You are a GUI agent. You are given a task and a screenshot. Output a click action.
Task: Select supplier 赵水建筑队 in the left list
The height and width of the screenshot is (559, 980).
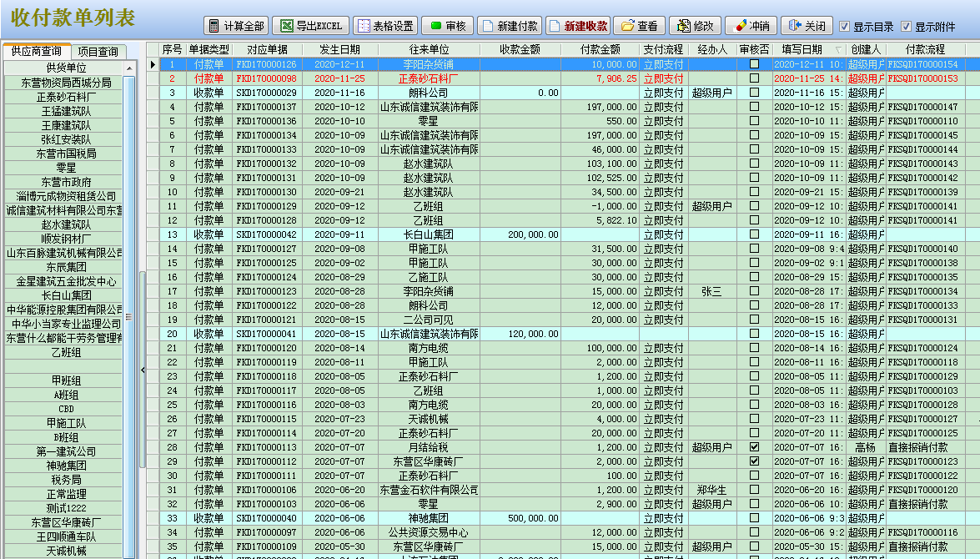(x=66, y=224)
